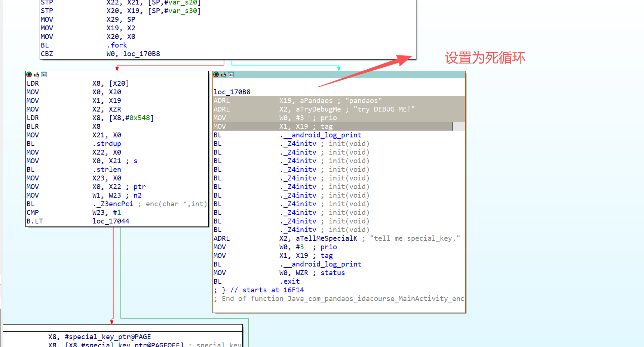The height and width of the screenshot is (347, 644).
Task: Click the .fork call operand
Action: [x=117, y=45]
